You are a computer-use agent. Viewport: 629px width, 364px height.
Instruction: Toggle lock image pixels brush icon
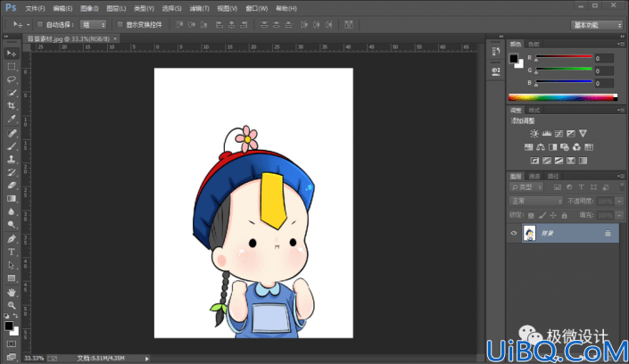[x=542, y=216]
